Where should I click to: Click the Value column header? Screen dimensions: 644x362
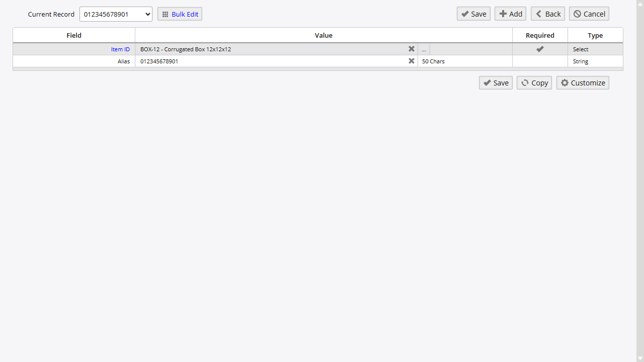pyautogui.click(x=324, y=35)
